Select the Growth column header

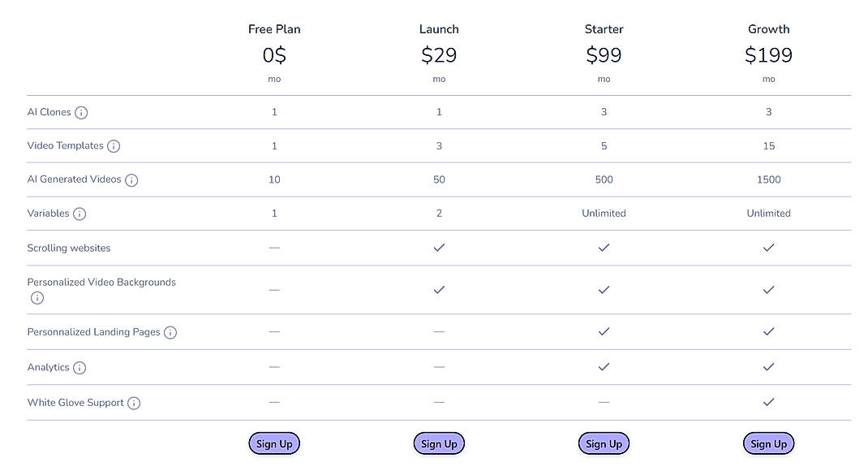[768, 28]
